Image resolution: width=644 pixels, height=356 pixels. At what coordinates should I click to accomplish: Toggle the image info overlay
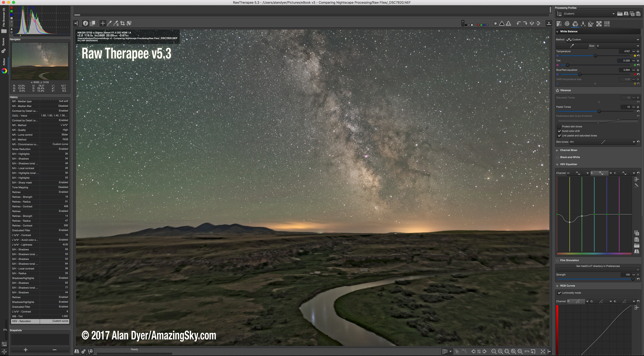point(85,23)
